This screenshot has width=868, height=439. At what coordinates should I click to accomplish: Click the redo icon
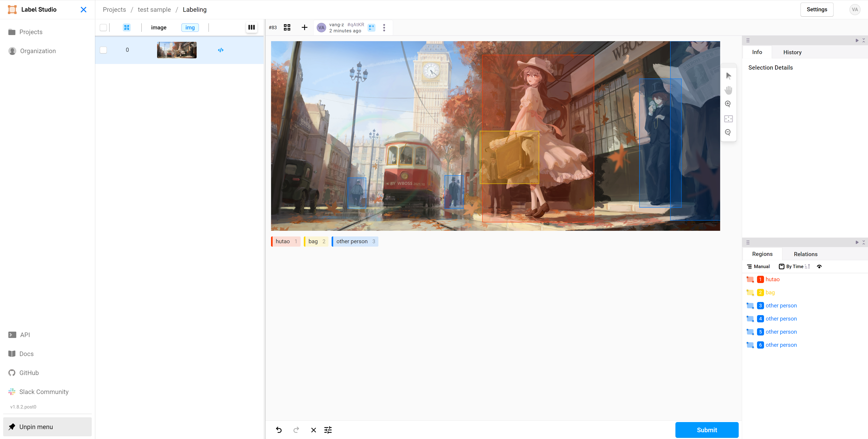click(296, 430)
